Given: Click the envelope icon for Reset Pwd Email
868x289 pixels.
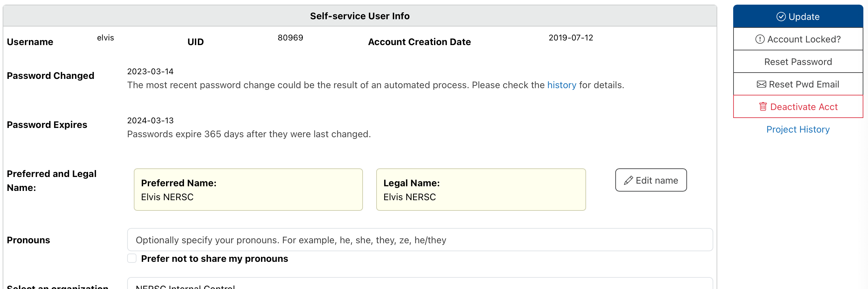Looking at the screenshot, I should (761, 85).
